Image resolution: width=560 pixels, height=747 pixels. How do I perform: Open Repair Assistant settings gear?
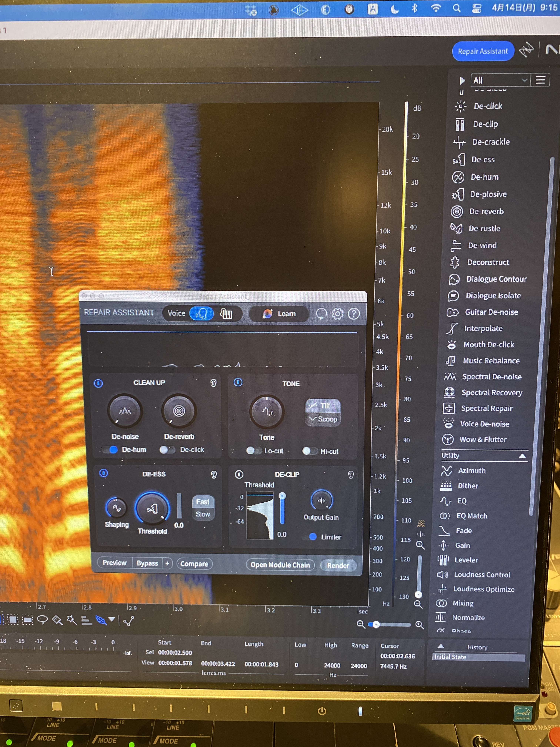tap(337, 314)
